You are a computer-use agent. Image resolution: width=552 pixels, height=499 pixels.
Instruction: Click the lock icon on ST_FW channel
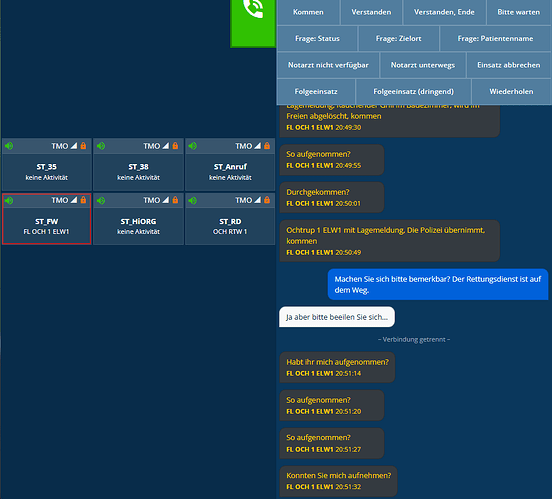(x=83, y=200)
